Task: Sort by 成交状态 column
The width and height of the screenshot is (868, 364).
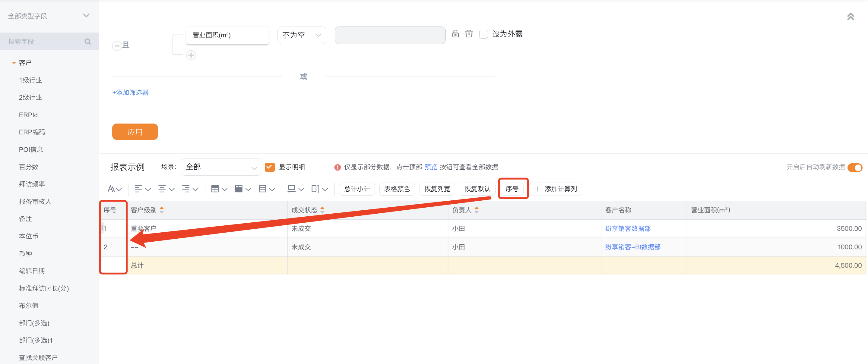Action: tap(322, 210)
